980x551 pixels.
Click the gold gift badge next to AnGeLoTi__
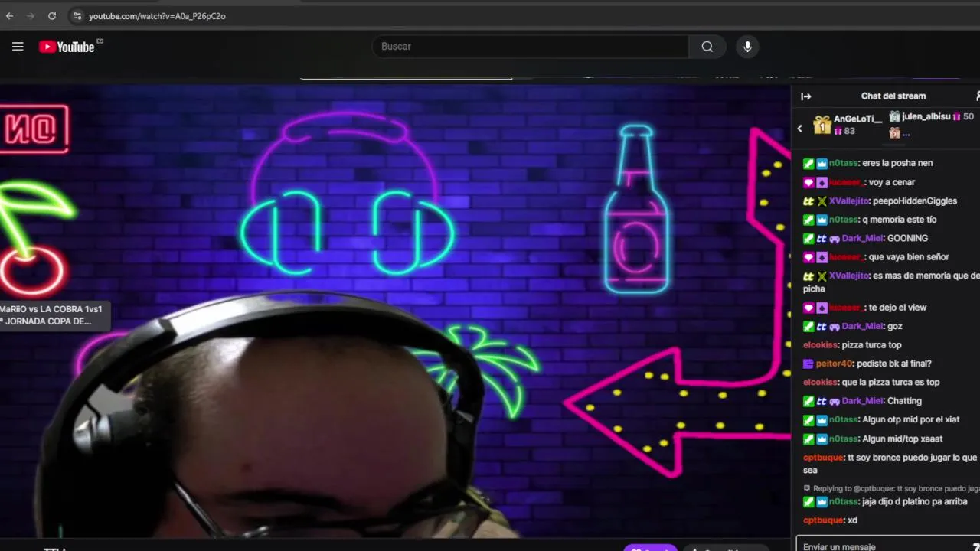click(x=822, y=125)
